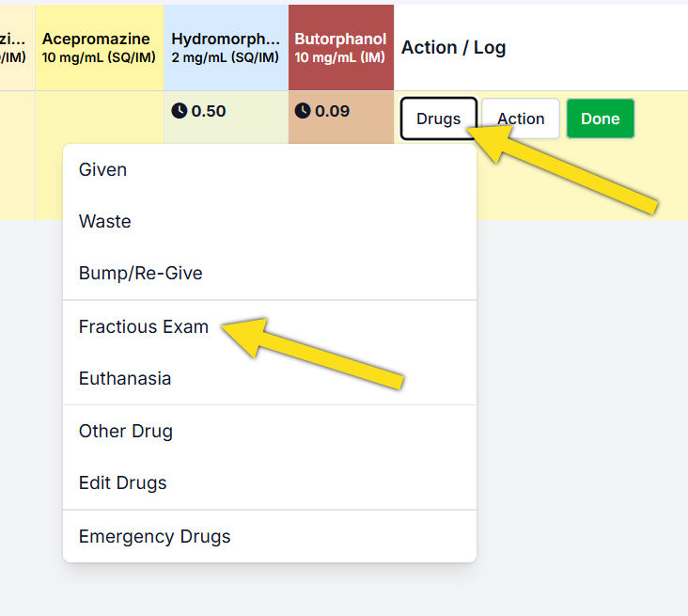Viewport: 688px width, 616px height.
Task: Open Emergency Drugs menu entry
Action: 155,537
